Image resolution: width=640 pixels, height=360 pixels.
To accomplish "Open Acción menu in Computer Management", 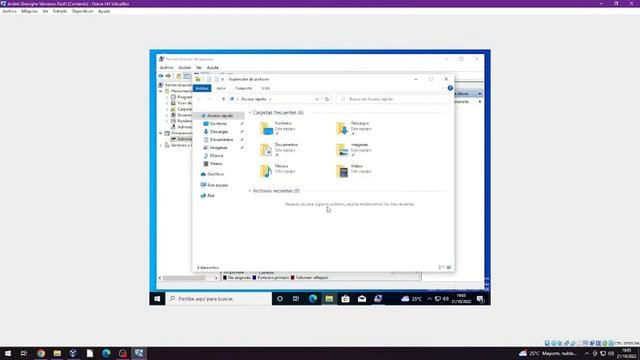I will 184,68.
